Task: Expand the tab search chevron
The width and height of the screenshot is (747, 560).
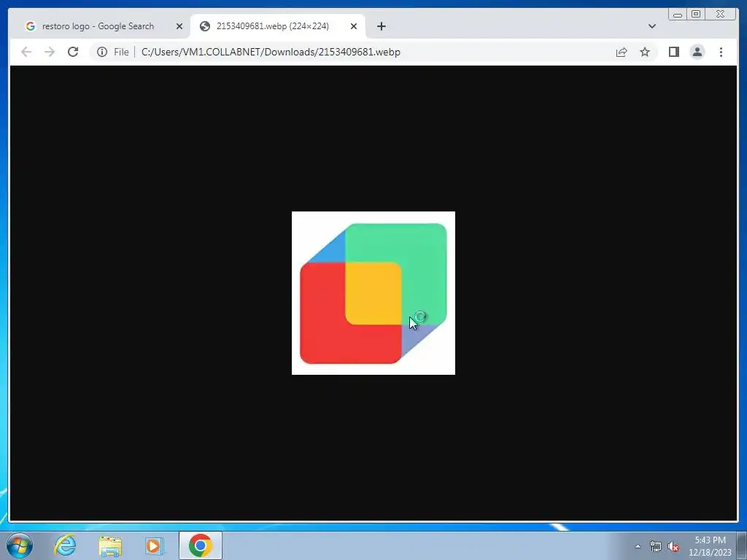Action: pyautogui.click(x=651, y=26)
